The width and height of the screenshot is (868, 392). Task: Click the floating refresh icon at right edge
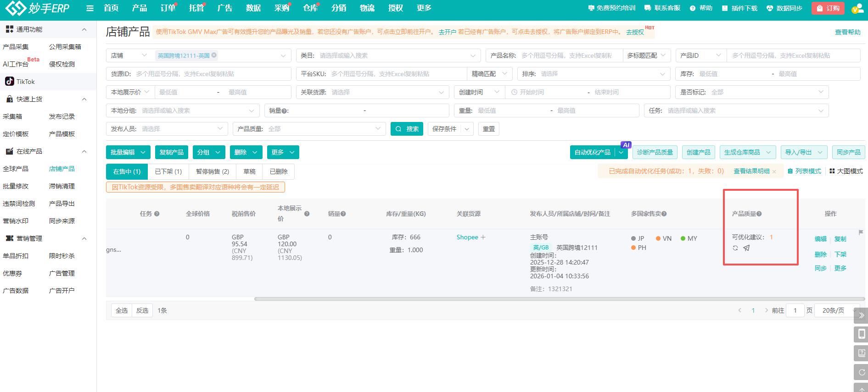(x=861, y=372)
